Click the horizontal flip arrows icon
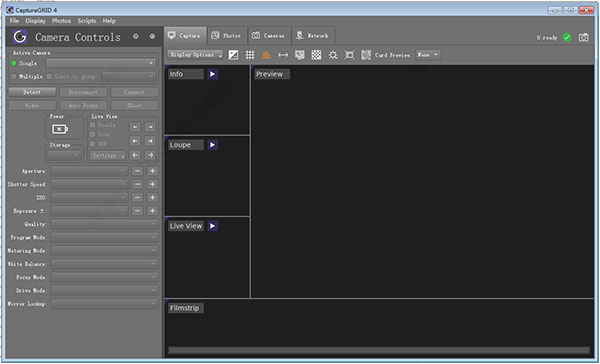The width and height of the screenshot is (600, 364). point(283,55)
